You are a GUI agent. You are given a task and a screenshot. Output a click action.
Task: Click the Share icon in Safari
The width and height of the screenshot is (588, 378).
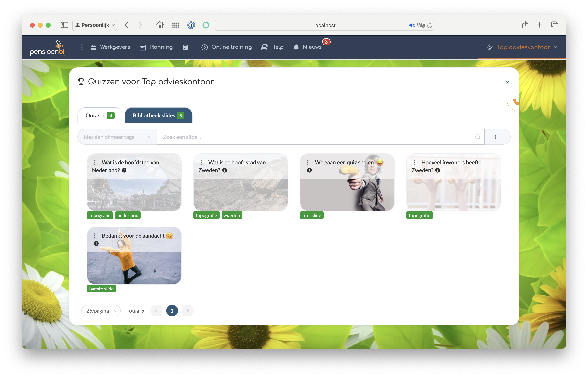click(x=525, y=25)
